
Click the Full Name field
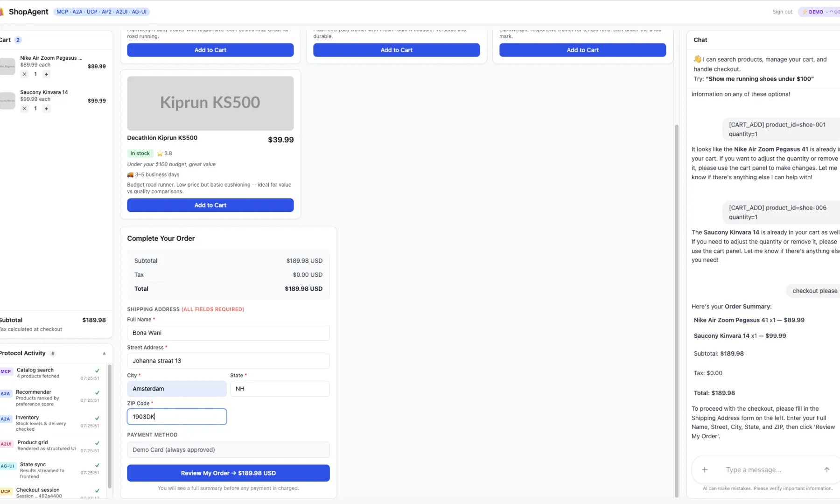(x=228, y=333)
